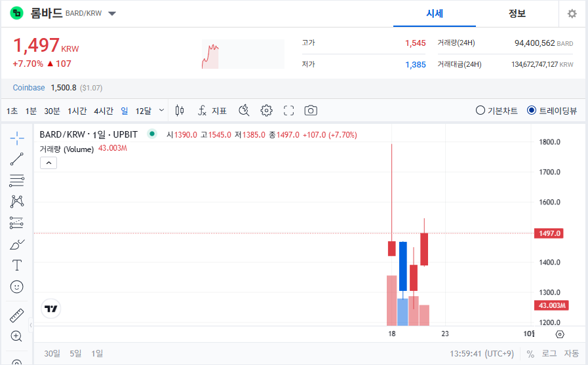The width and height of the screenshot is (588, 365).
Task: Toggle fullscreen chart mode
Action: click(x=288, y=111)
